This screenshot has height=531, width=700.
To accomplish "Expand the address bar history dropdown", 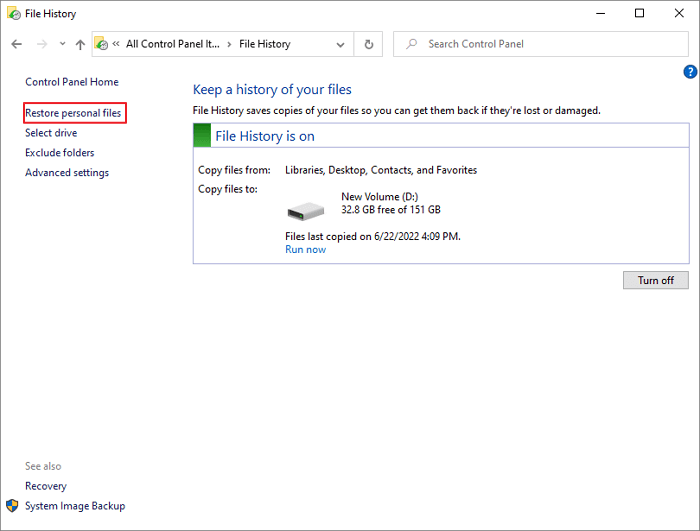I will [x=341, y=44].
